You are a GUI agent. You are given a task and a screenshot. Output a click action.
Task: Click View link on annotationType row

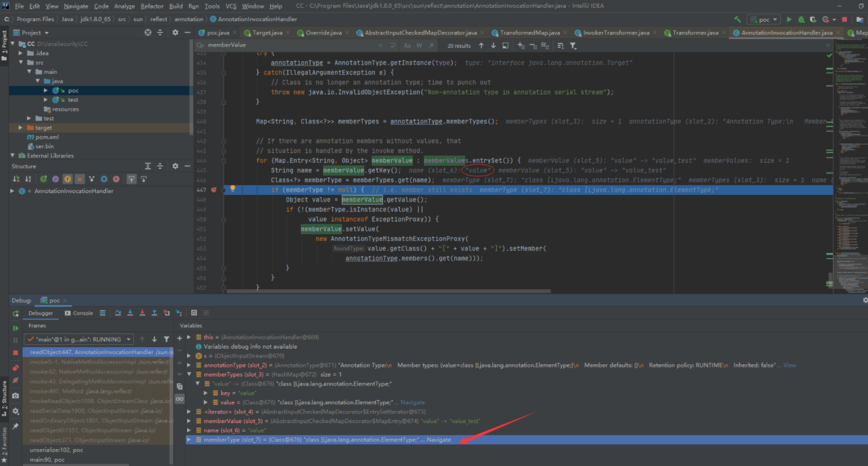pos(789,365)
